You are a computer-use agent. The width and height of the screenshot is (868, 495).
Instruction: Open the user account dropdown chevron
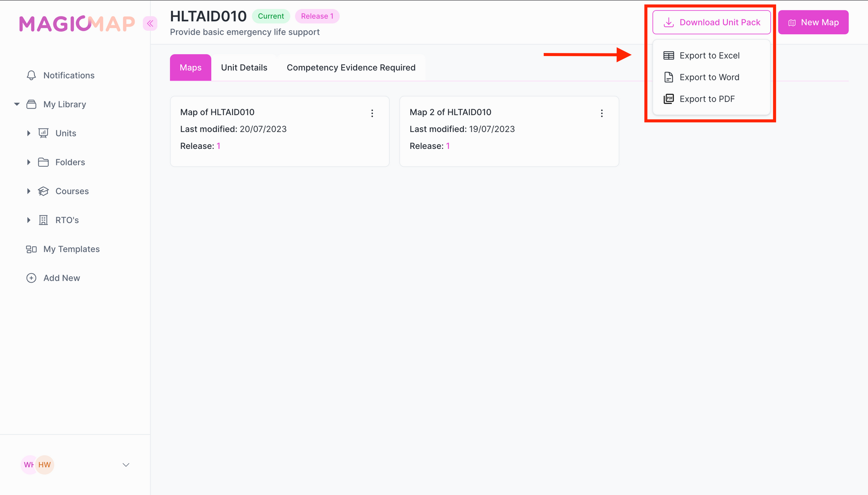[x=126, y=465]
